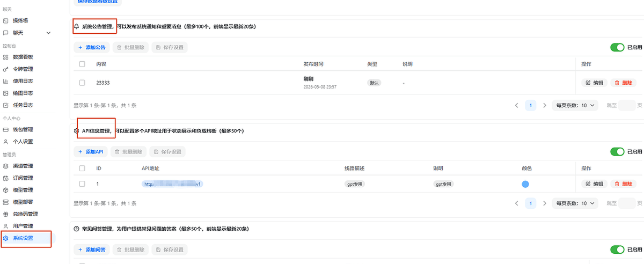This screenshot has width=644, height=264.
Task: Toggle 系统公告管理 已启用 switch
Action: [617, 47]
